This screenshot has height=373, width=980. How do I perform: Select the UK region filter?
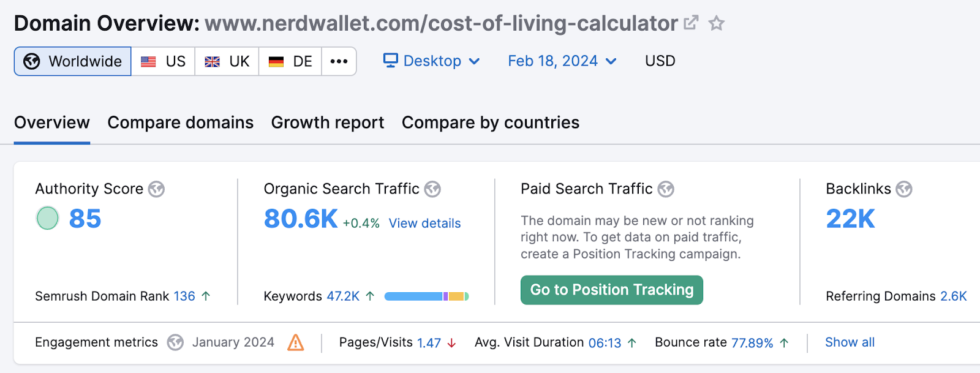tap(227, 61)
